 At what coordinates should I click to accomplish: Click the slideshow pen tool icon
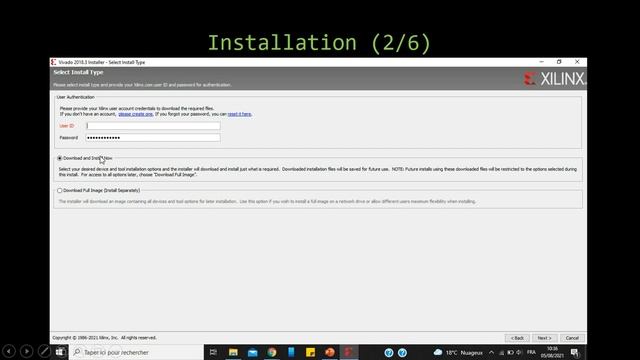click(x=44, y=351)
